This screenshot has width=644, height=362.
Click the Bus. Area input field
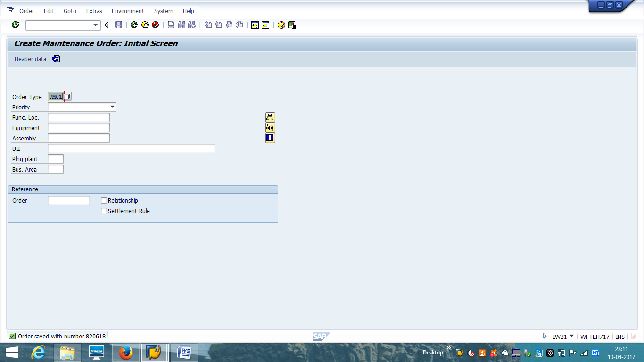tap(56, 169)
